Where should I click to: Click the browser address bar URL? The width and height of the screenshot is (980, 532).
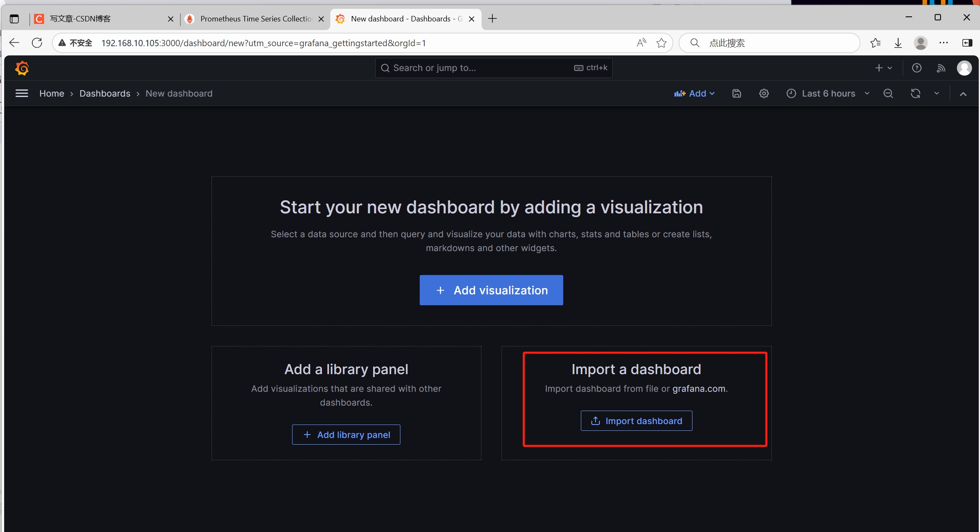point(264,43)
